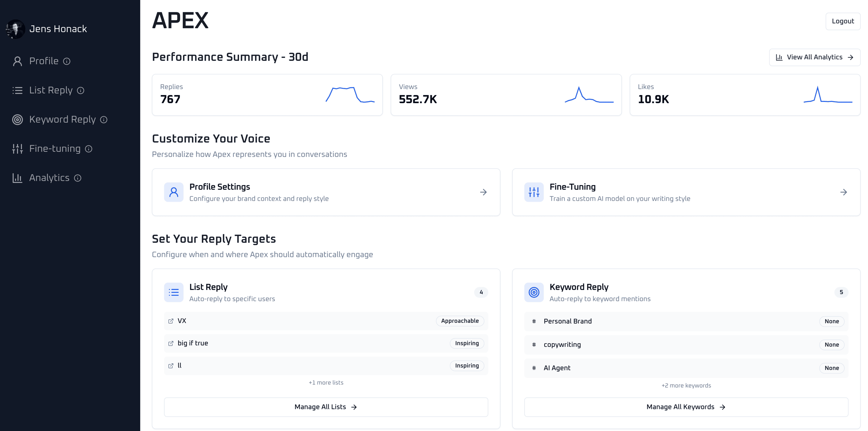Click the Logout button
This screenshot has width=868, height=431.
point(843,21)
